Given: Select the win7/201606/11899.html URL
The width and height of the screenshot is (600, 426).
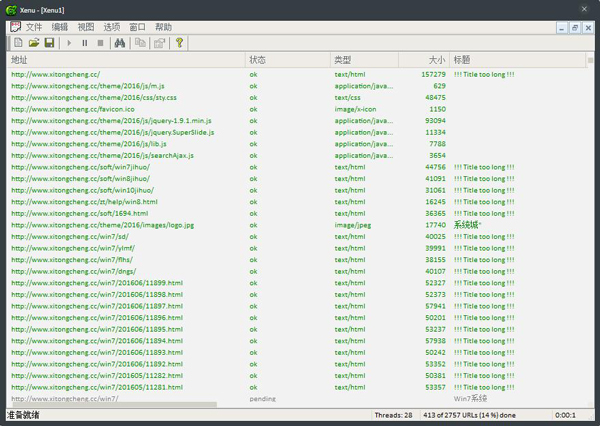Looking at the screenshot, I should point(97,283).
